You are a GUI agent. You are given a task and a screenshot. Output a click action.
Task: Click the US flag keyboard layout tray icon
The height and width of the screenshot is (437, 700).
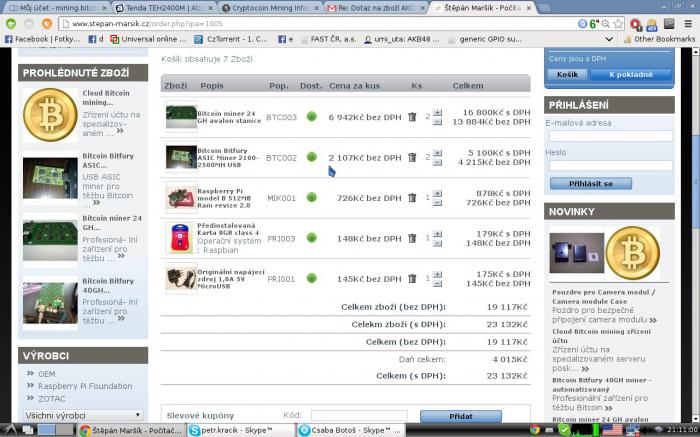tap(612, 430)
